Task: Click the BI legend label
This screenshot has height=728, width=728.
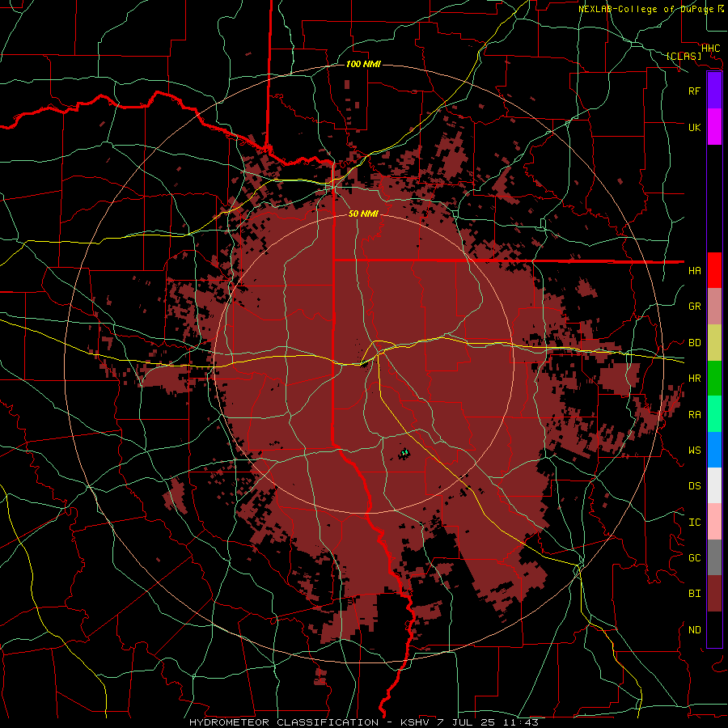Action: click(694, 594)
